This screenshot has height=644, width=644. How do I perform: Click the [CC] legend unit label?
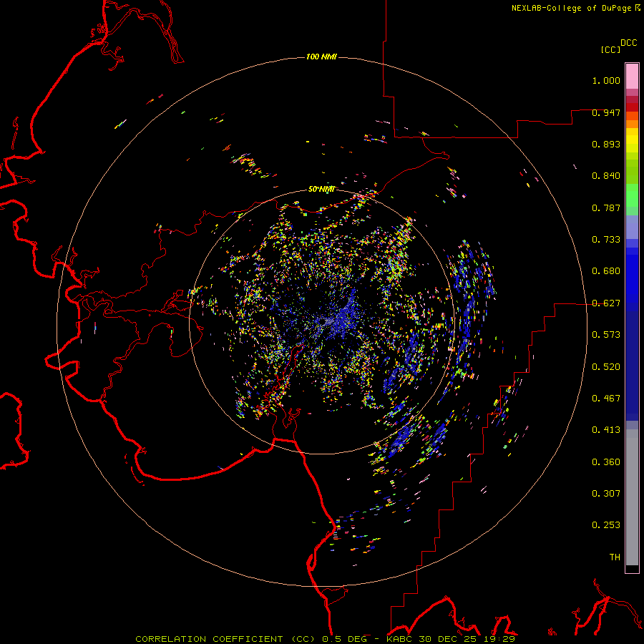[x=611, y=49]
